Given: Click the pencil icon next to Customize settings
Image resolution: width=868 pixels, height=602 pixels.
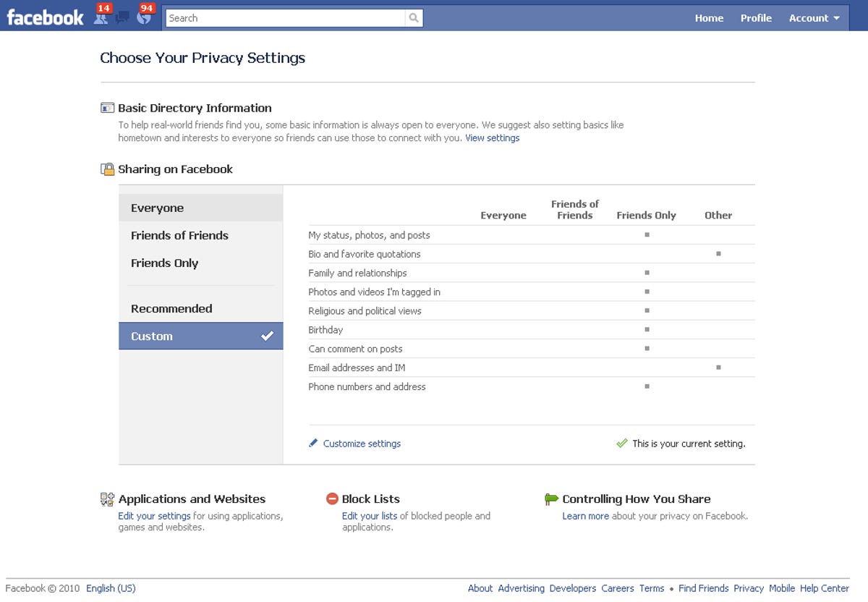Looking at the screenshot, I should 313,444.
